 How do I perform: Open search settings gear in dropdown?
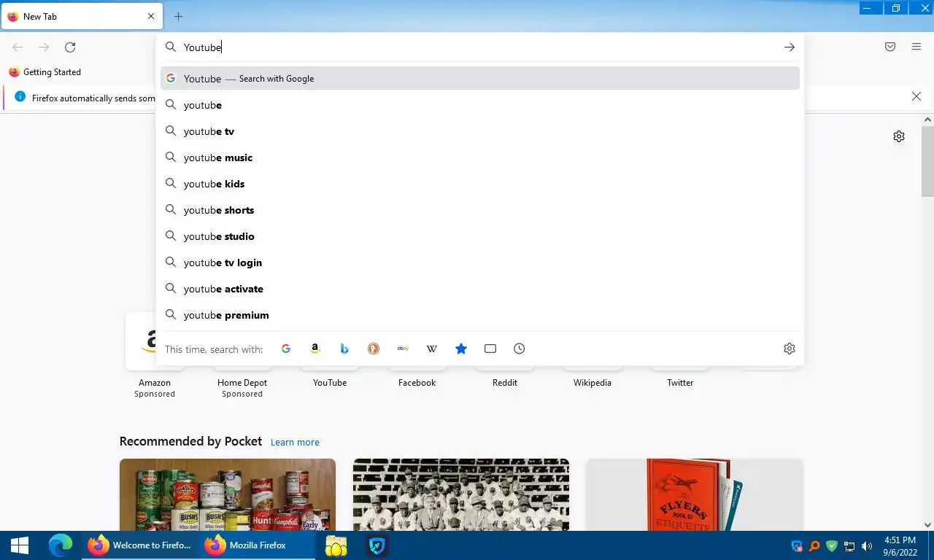(790, 349)
